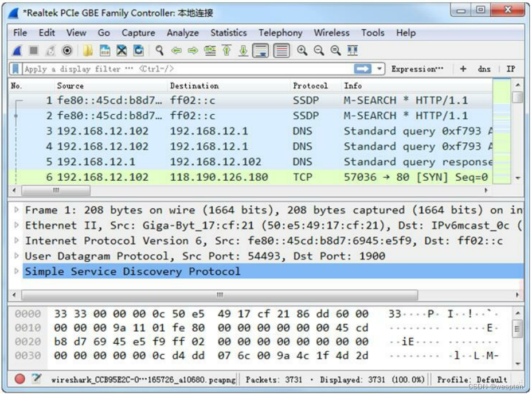Open a capture file with folder icon
The height and width of the screenshot is (396, 532).
(x=88, y=51)
